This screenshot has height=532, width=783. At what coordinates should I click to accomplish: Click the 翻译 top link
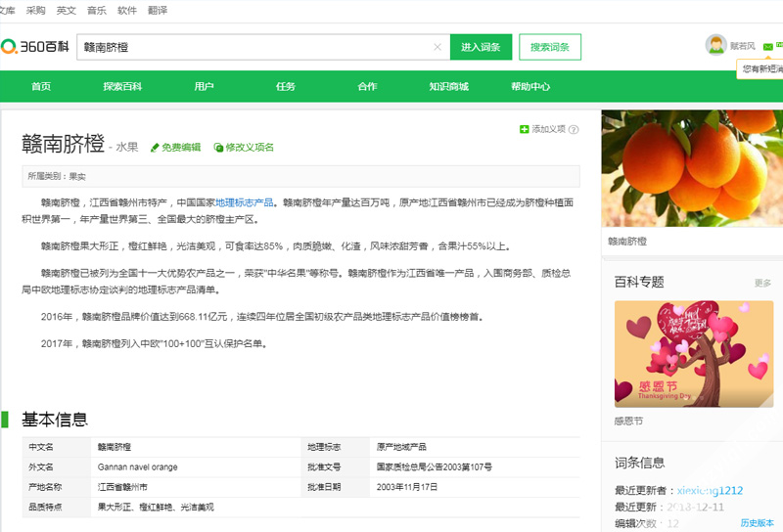pyautogui.click(x=158, y=11)
